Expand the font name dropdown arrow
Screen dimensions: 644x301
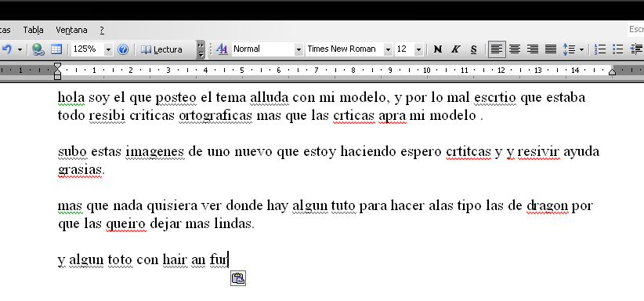pos(388,49)
